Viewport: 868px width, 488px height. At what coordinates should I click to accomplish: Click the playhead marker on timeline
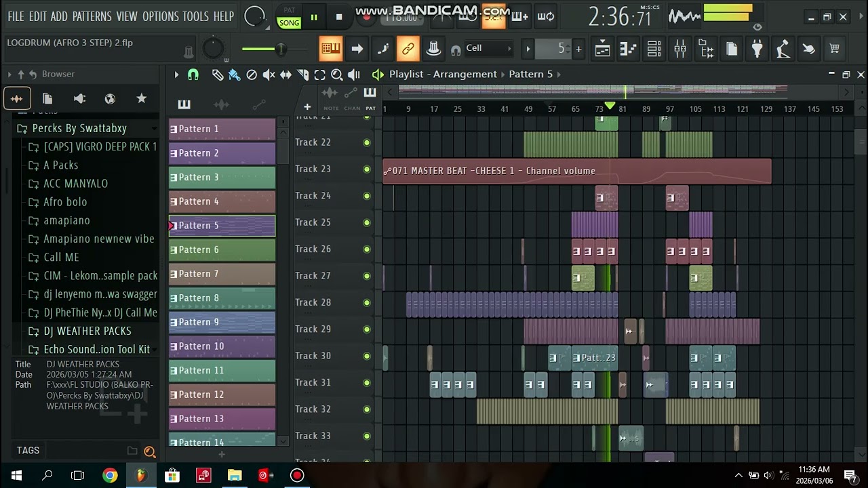[610, 106]
